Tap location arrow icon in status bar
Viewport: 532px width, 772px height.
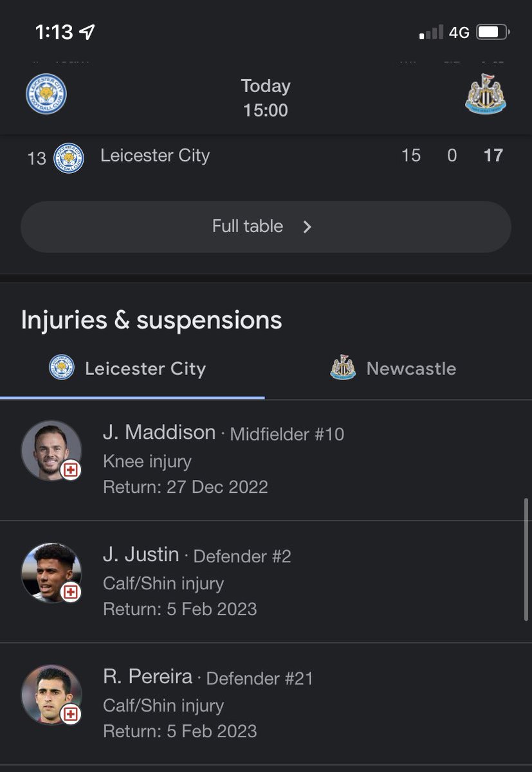pyautogui.click(x=86, y=32)
